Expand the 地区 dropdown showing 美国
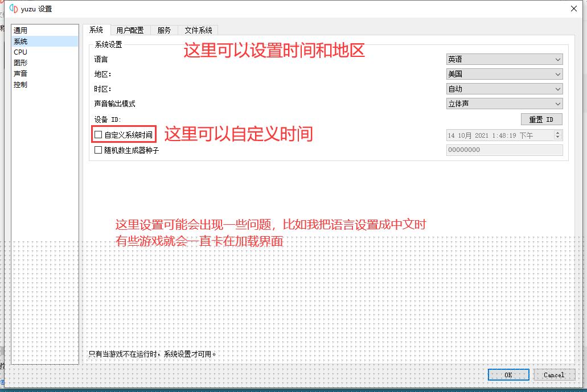 click(504, 74)
